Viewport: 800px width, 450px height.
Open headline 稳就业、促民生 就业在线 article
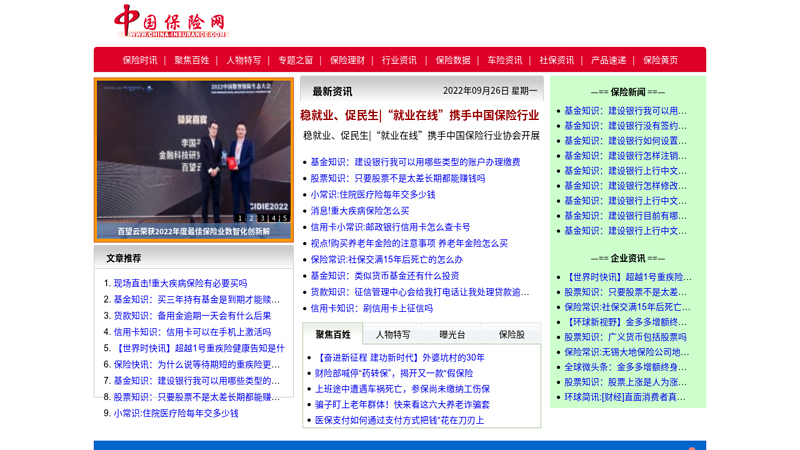(419, 115)
